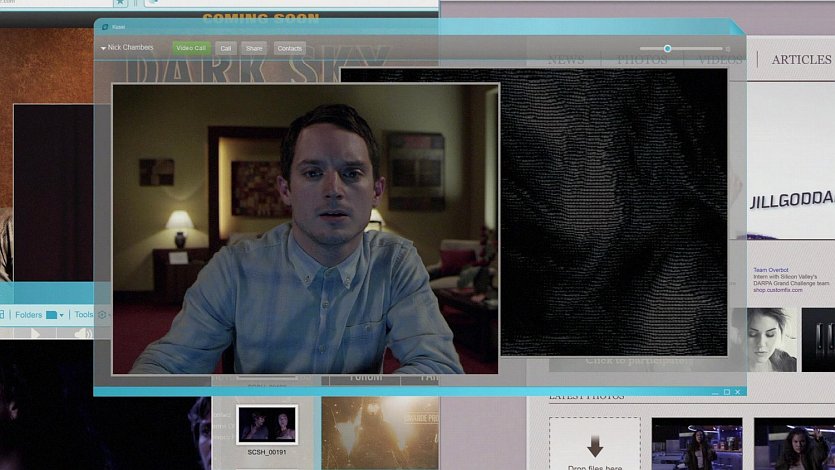
Task: Toggle the speaker volume icon
Action: [82, 334]
